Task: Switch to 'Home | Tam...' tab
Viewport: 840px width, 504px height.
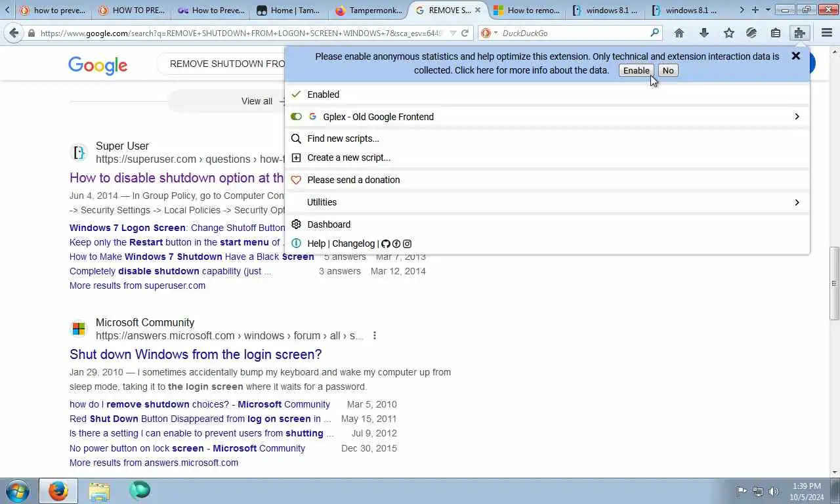Action: click(x=289, y=10)
